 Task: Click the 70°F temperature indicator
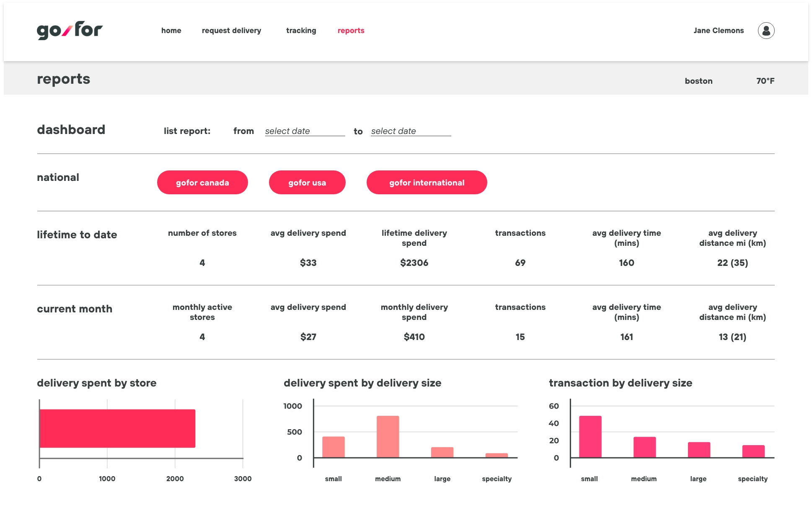coord(765,81)
